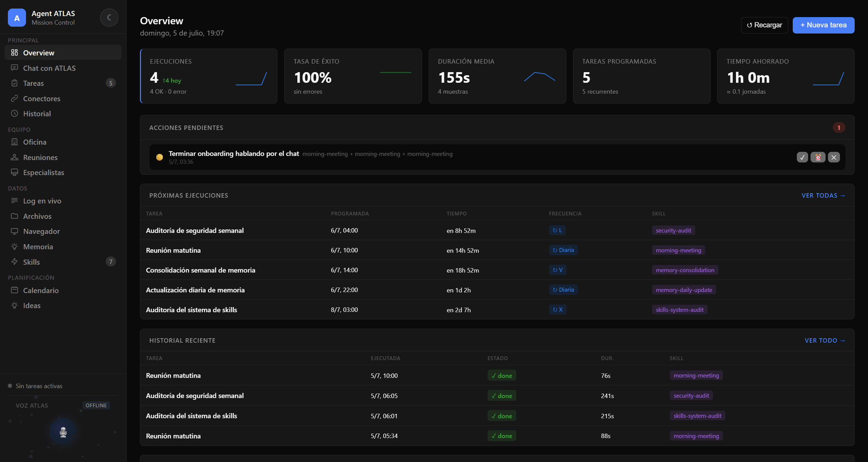The image size is (868, 462).
Task: Open Especialistas monitor icon
Action: pyautogui.click(x=14, y=172)
